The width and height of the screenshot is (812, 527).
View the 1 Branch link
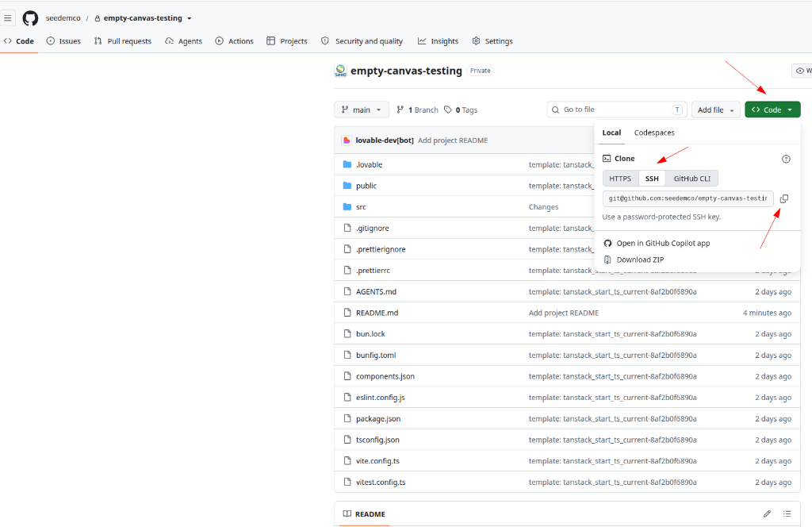point(417,110)
